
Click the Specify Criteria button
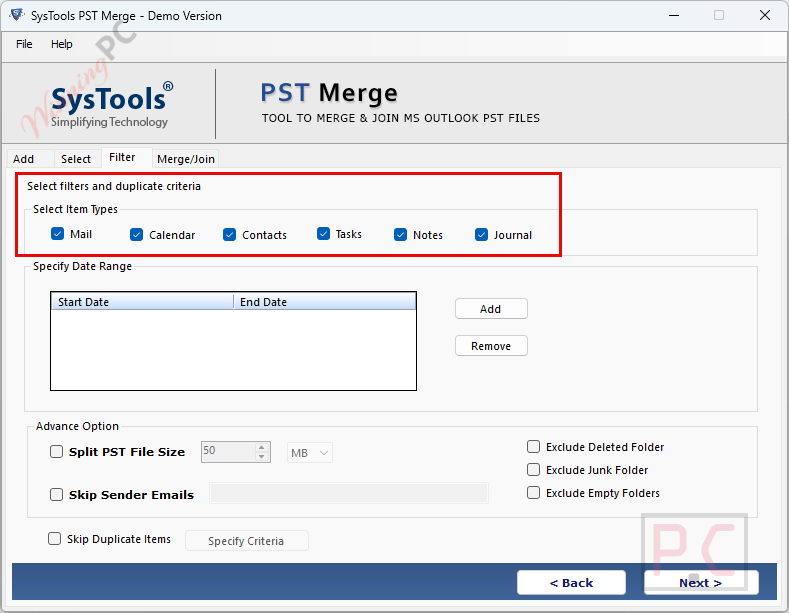point(247,541)
